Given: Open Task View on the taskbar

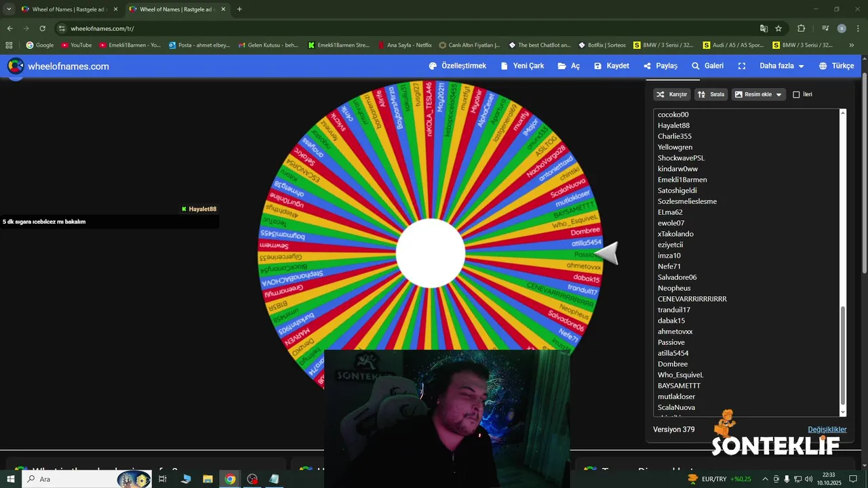Looking at the screenshot, I should click(x=163, y=479).
